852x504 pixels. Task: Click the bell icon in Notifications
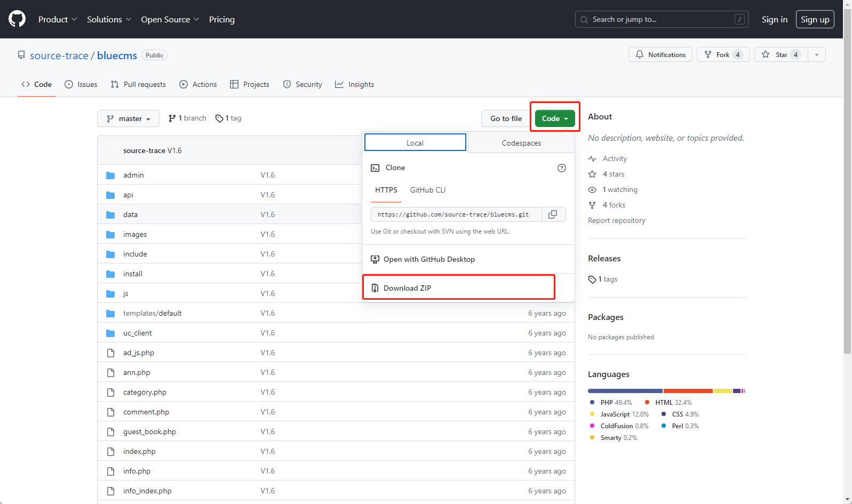pos(640,54)
